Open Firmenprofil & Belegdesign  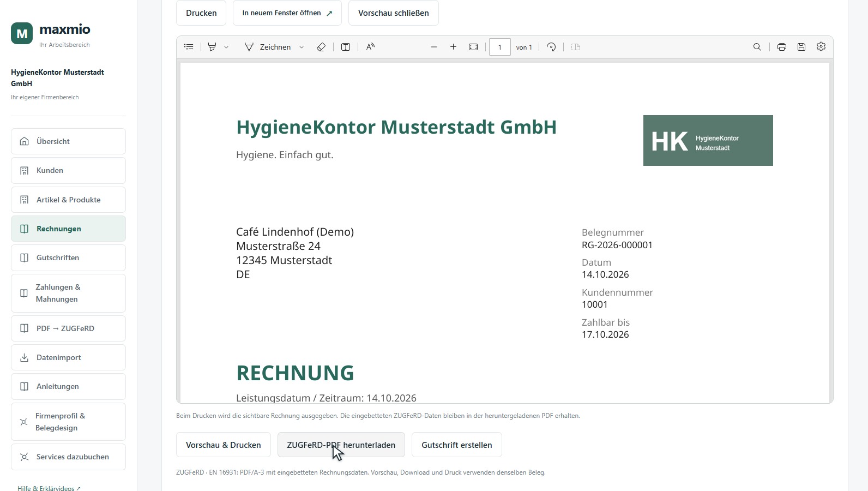coord(68,422)
